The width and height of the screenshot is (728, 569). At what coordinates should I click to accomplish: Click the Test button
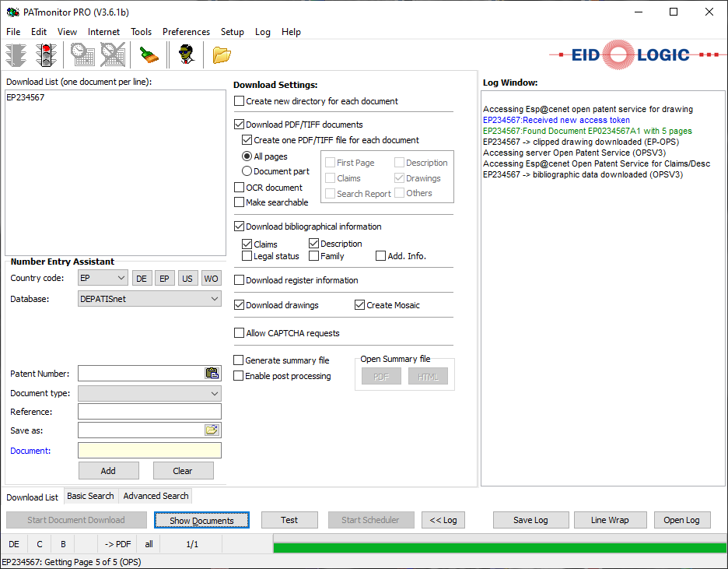coord(289,520)
